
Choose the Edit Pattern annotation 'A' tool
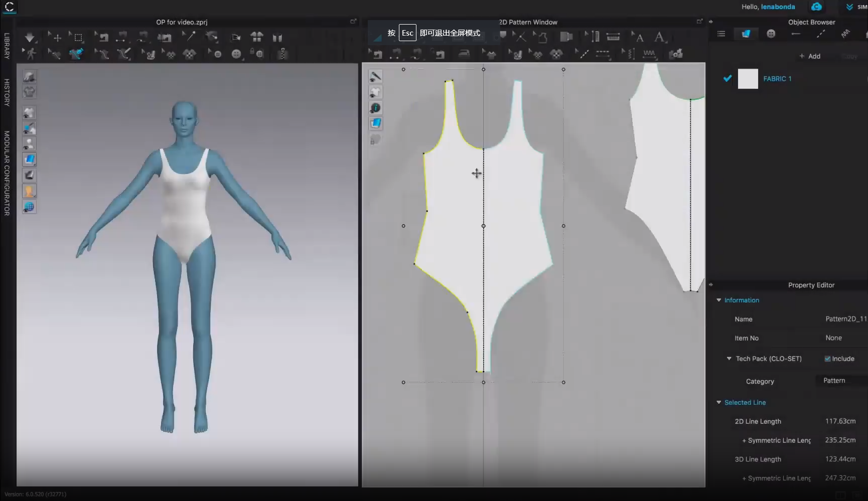point(638,37)
